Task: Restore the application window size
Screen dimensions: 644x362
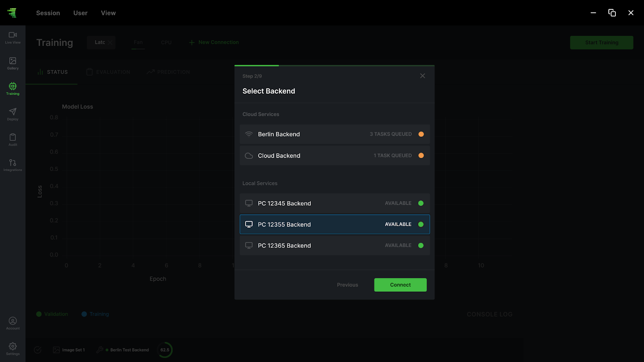Action: pos(612,13)
